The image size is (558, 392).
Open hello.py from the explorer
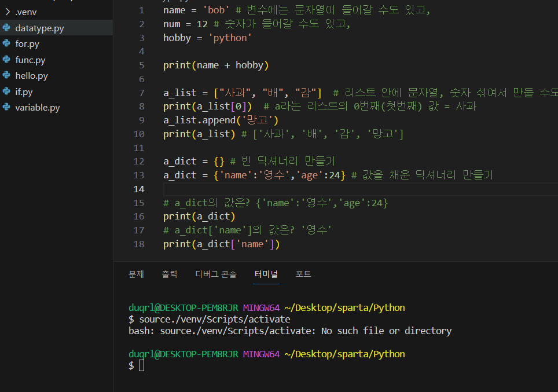coord(31,76)
